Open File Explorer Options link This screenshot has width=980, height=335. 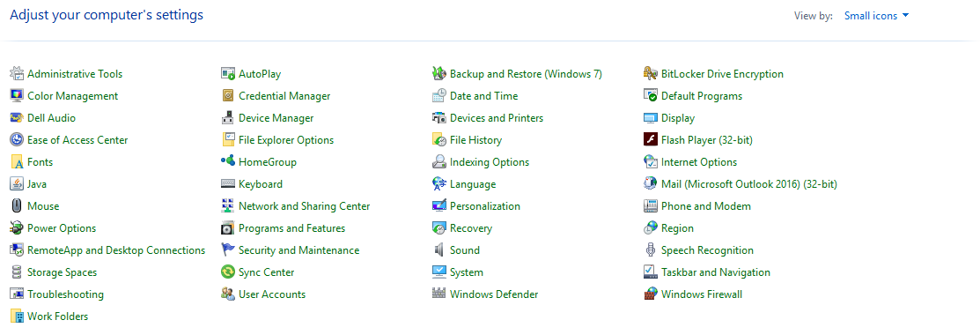pyautogui.click(x=286, y=140)
